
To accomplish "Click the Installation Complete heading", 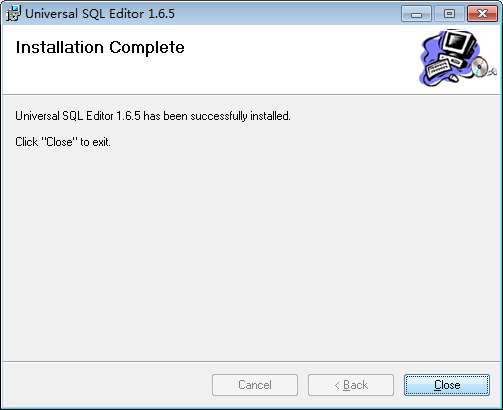I will pyautogui.click(x=100, y=47).
